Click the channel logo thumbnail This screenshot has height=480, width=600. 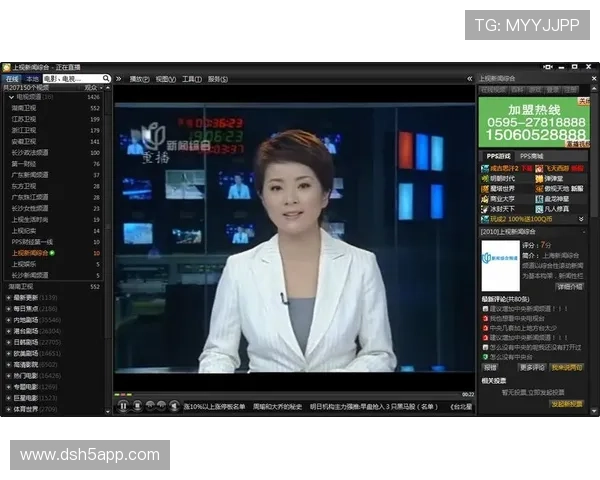[x=501, y=266]
